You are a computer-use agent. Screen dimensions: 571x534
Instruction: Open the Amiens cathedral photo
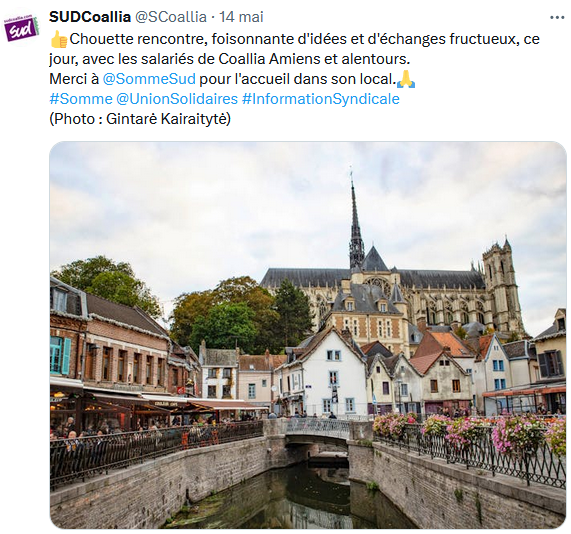point(308,335)
